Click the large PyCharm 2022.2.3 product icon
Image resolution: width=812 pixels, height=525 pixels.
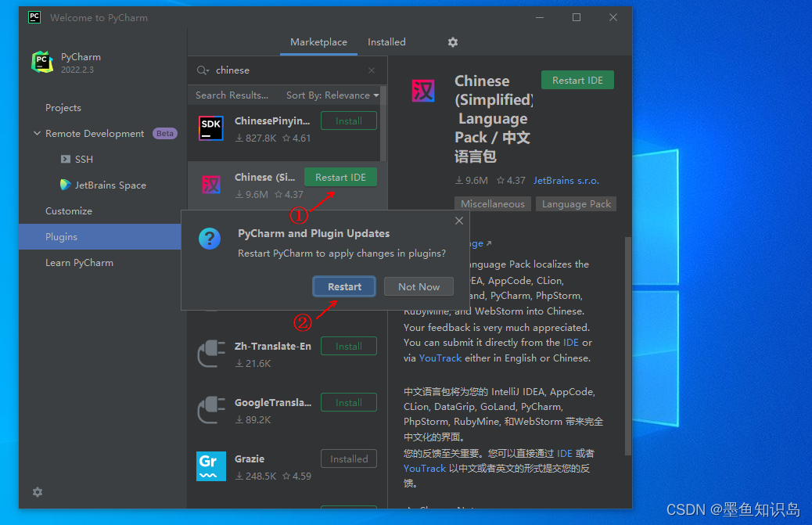click(42, 62)
